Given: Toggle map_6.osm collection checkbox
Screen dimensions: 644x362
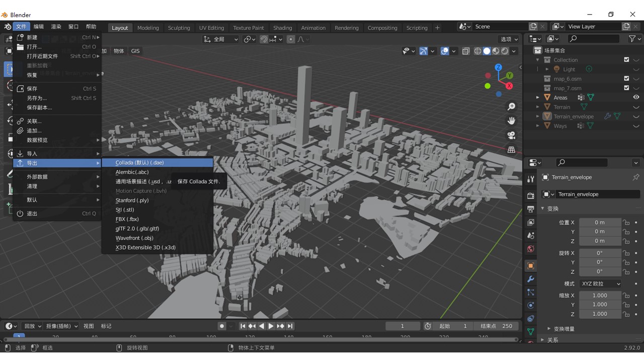Looking at the screenshot, I should (x=626, y=78).
